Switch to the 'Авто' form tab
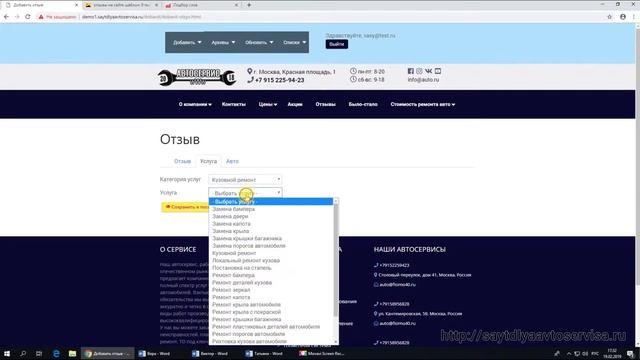 point(232,161)
